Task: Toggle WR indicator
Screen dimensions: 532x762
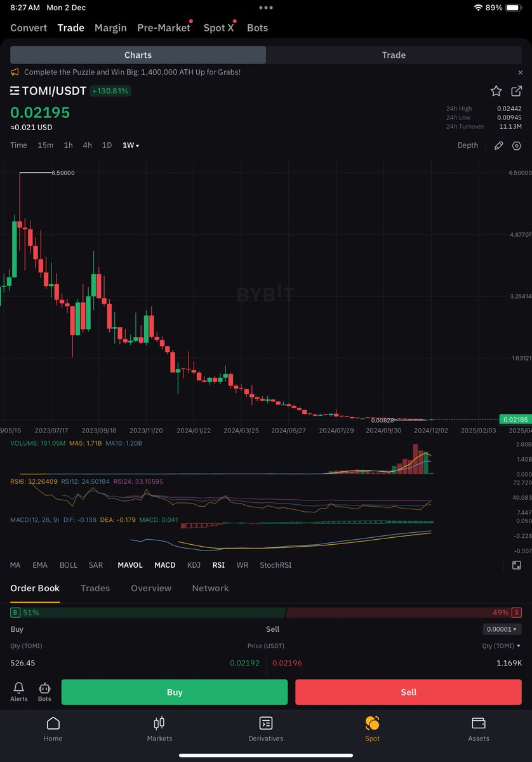Action: click(243, 565)
